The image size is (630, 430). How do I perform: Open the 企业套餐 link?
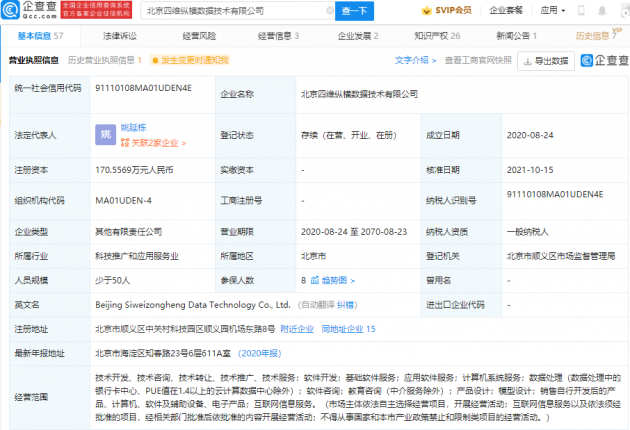click(x=506, y=10)
